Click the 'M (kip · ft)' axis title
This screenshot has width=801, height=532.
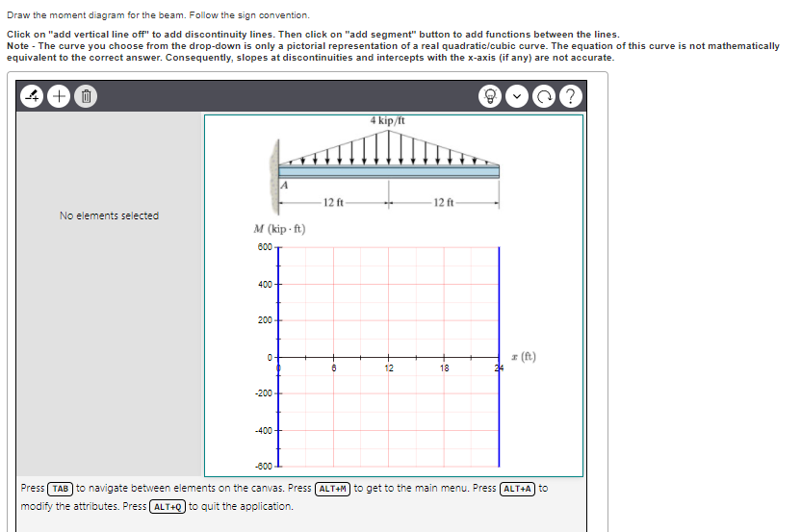pos(279,229)
